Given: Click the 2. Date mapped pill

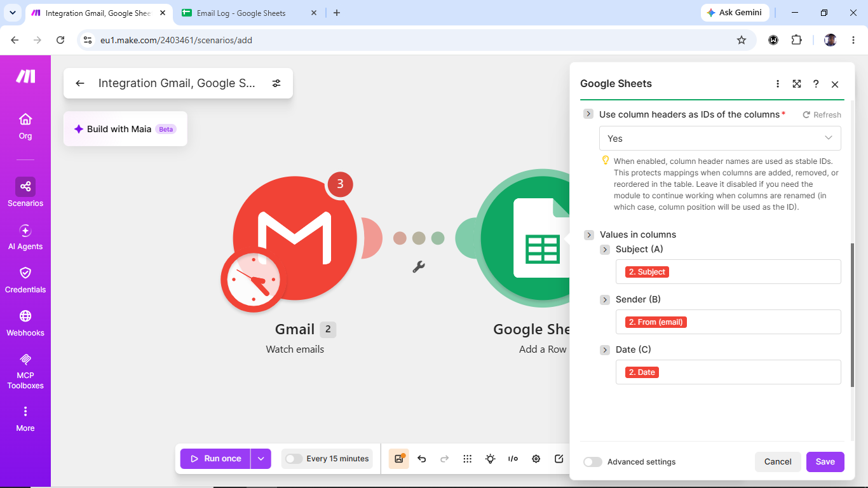Looking at the screenshot, I should tap(642, 372).
